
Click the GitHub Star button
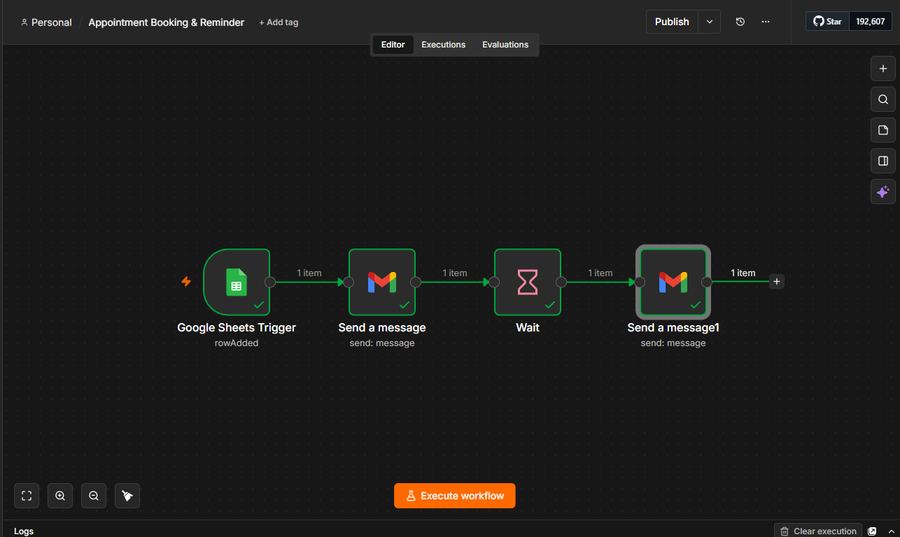tap(827, 22)
